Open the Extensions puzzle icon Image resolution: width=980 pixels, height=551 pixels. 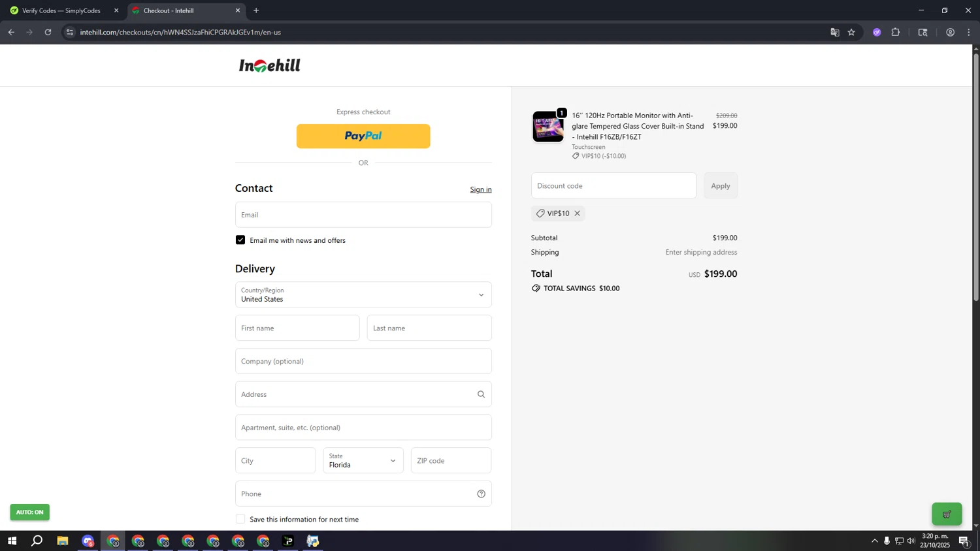(896, 32)
